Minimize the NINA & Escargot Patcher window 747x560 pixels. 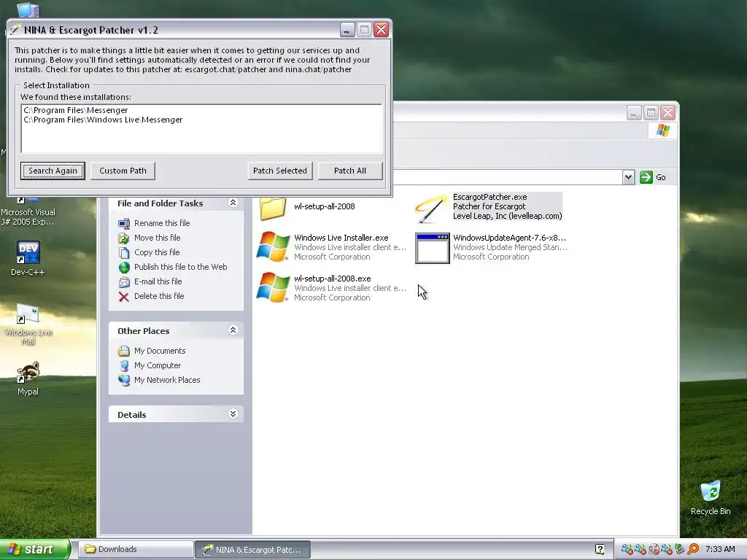347,29
